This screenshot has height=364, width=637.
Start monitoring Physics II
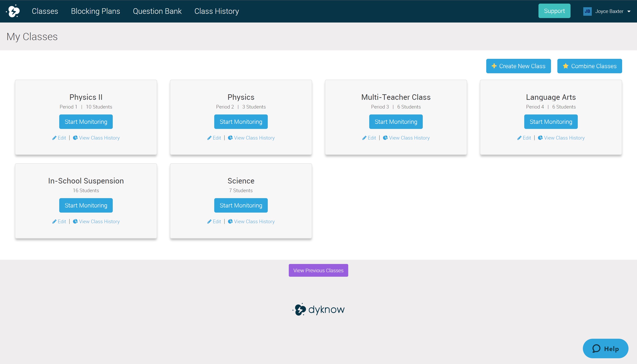(86, 122)
